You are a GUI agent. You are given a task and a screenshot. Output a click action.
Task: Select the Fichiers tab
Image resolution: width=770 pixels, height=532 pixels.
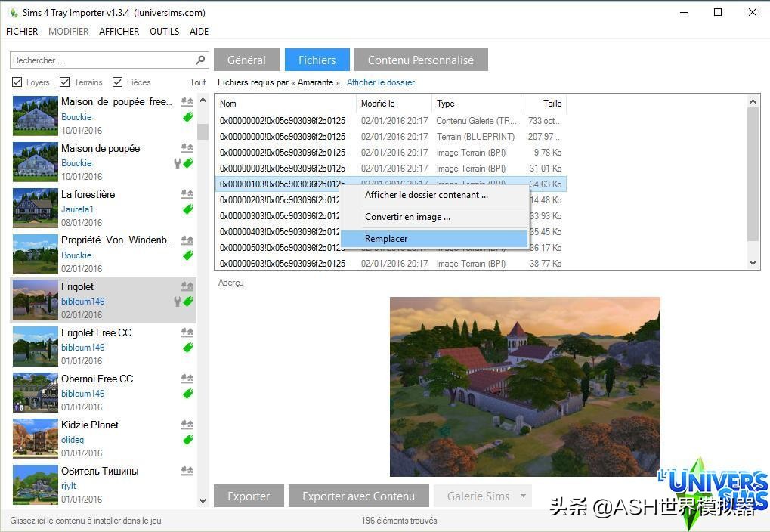(317, 60)
